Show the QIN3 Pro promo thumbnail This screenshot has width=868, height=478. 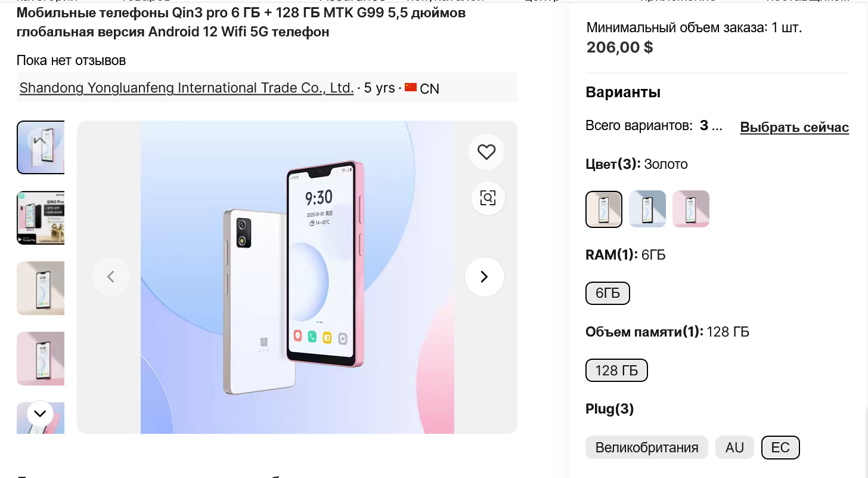pos(41,218)
